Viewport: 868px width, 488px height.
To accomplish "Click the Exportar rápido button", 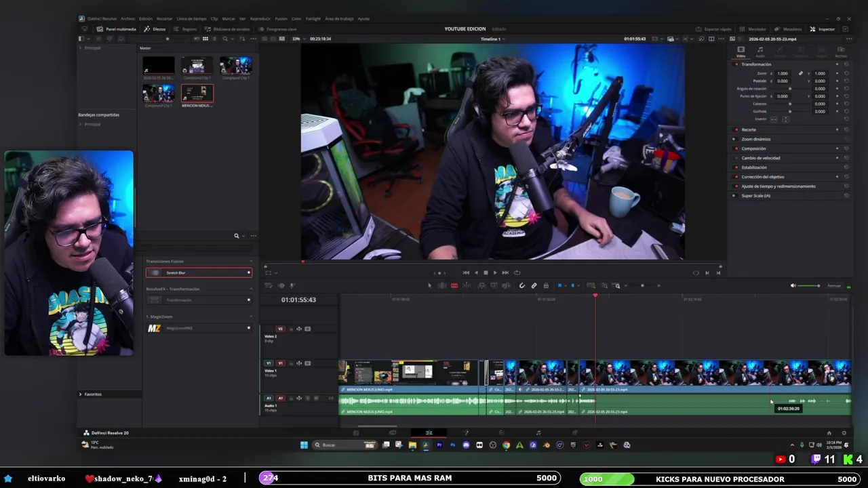I will tap(714, 29).
